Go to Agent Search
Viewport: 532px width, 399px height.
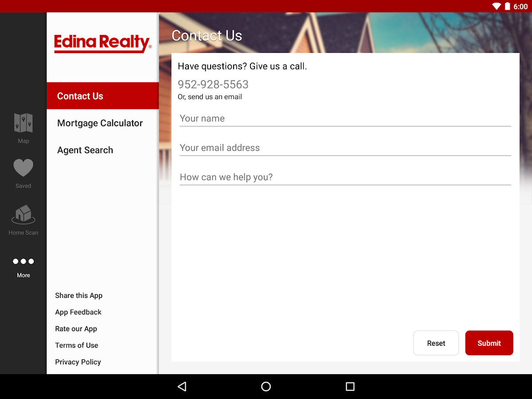[x=85, y=150]
